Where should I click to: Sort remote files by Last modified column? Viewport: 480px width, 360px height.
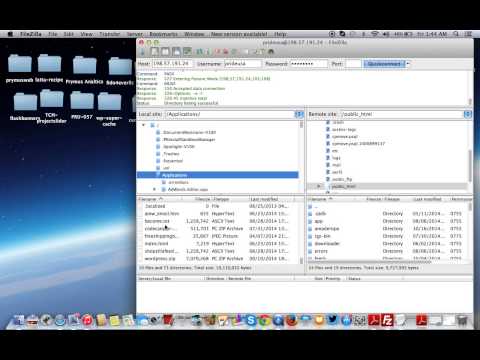click(429, 199)
